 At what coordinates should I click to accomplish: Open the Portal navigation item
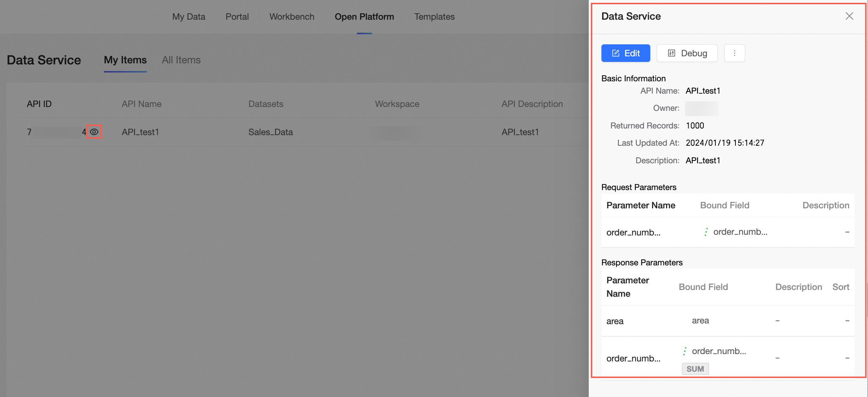(237, 17)
